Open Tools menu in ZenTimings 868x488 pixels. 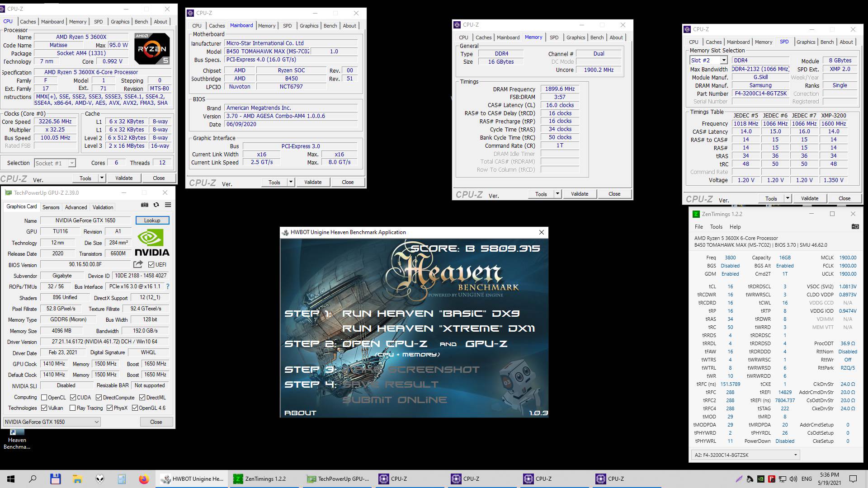pyautogui.click(x=716, y=227)
